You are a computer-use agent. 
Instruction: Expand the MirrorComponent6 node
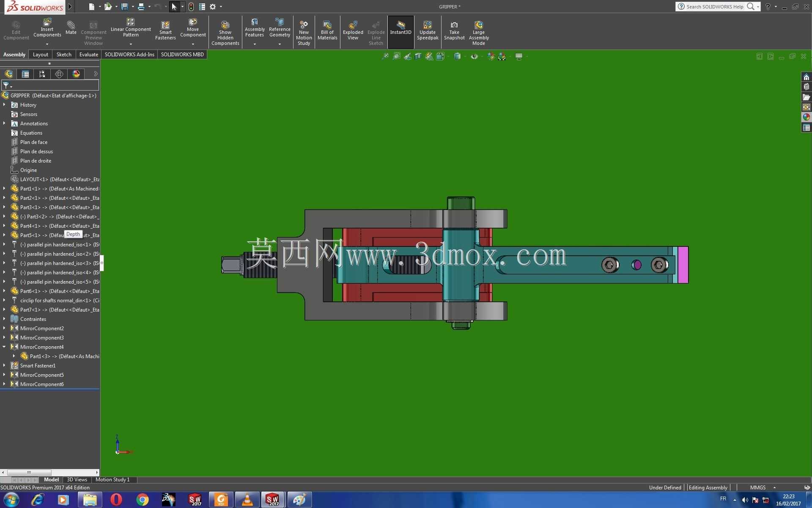[4, 384]
